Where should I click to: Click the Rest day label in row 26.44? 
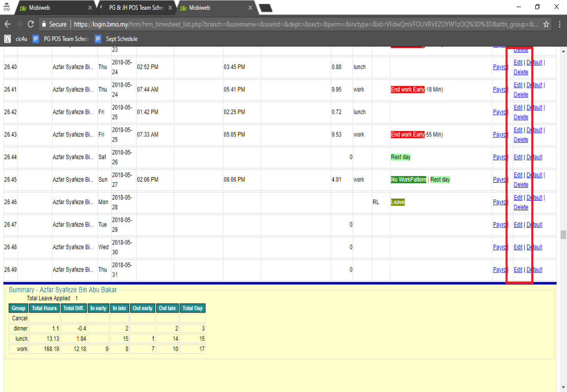pyautogui.click(x=401, y=157)
